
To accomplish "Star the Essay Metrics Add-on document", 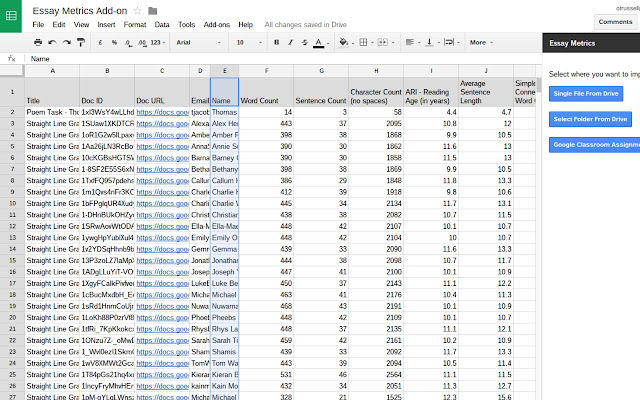I will pos(138,11).
